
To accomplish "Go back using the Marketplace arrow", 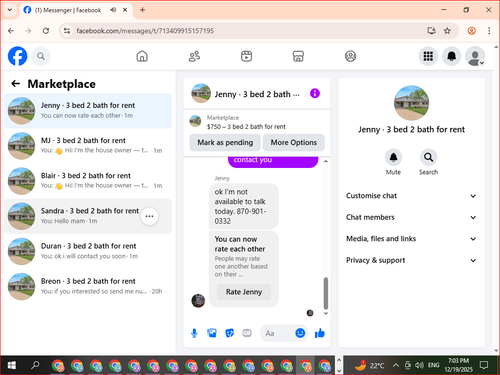I will click(16, 84).
